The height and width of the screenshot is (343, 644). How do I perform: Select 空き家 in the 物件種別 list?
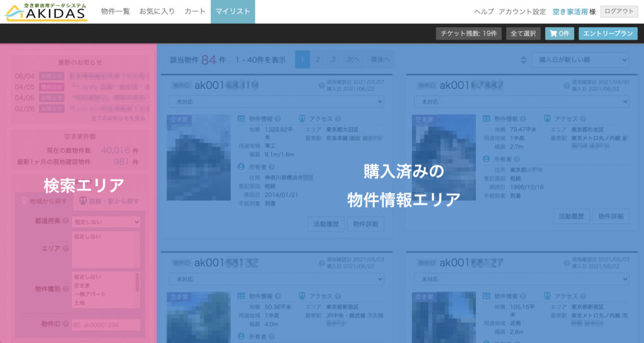(82, 286)
